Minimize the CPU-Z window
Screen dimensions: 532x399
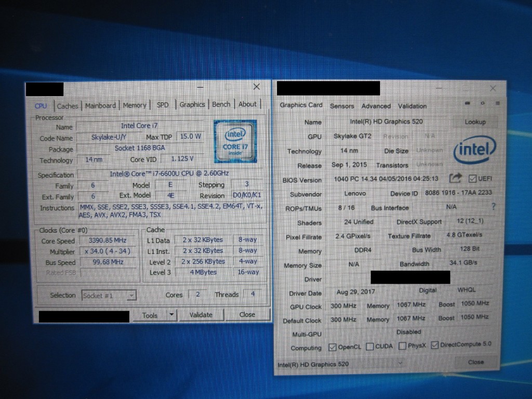point(200,87)
